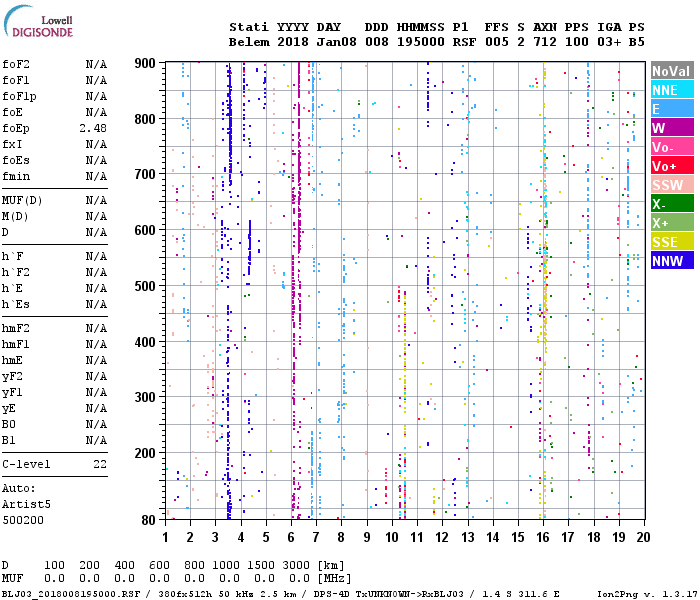
Task: Select the Vo- pink legend swatch
Action: (x=672, y=147)
